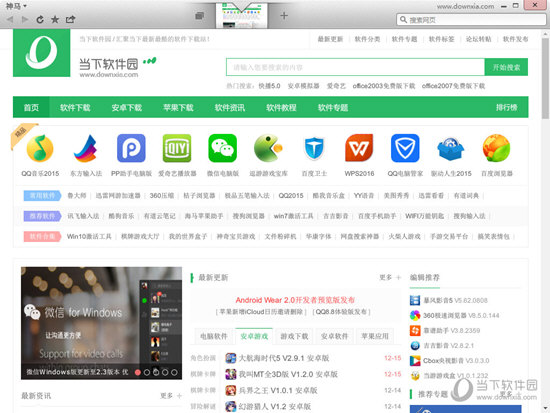Open the 软件发布 top link

coord(515,39)
